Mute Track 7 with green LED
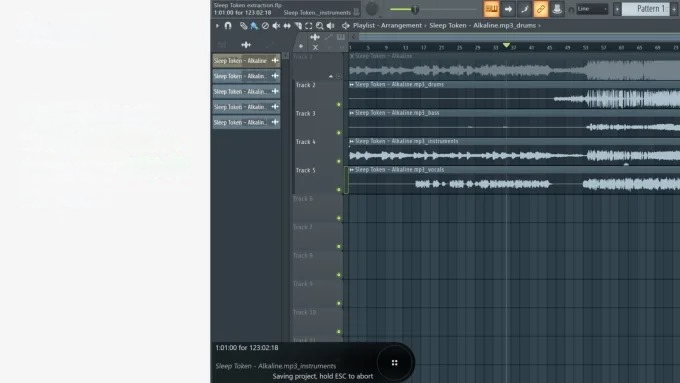 click(x=339, y=246)
